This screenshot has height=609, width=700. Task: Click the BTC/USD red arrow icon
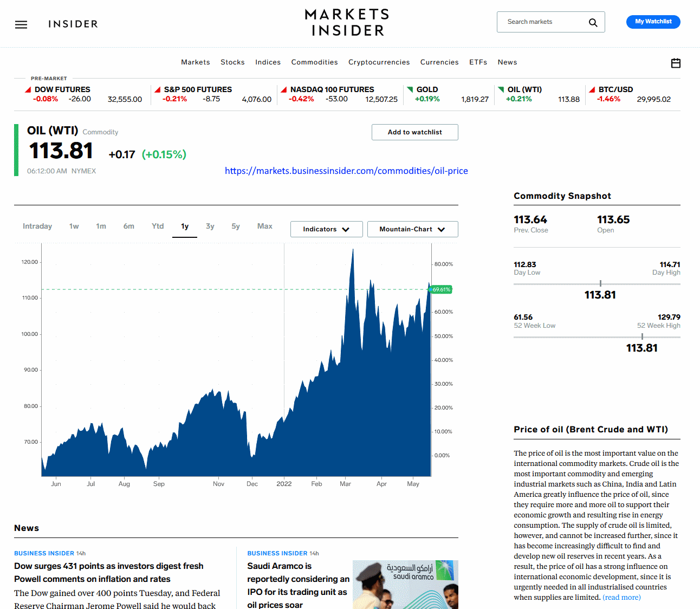592,89
